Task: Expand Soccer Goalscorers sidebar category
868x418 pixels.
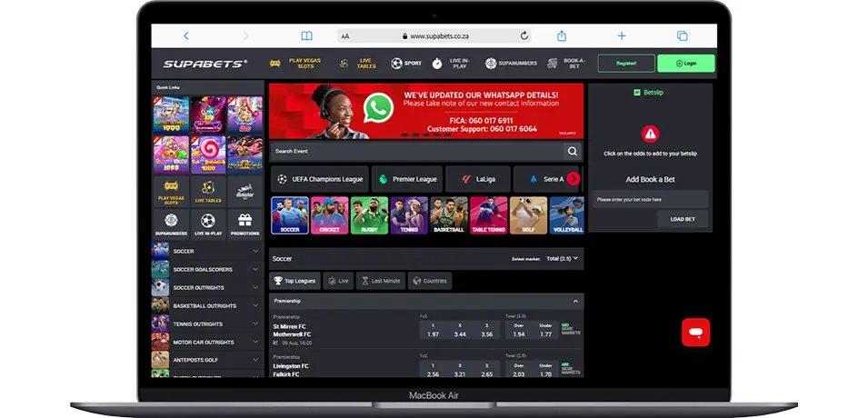Action: click(207, 270)
